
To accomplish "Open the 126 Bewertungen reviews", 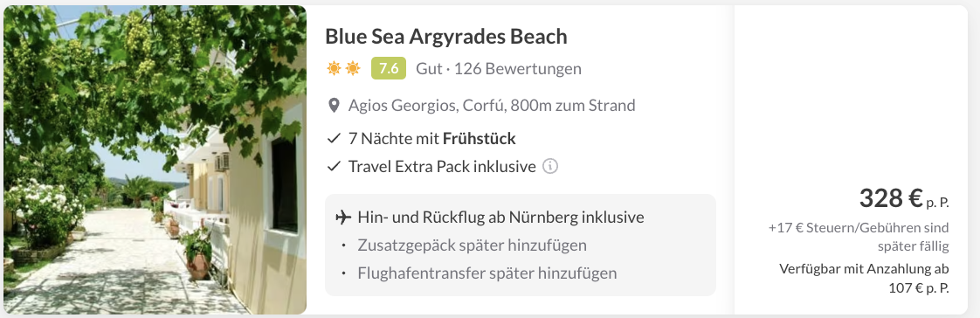I will tap(518, 68).
